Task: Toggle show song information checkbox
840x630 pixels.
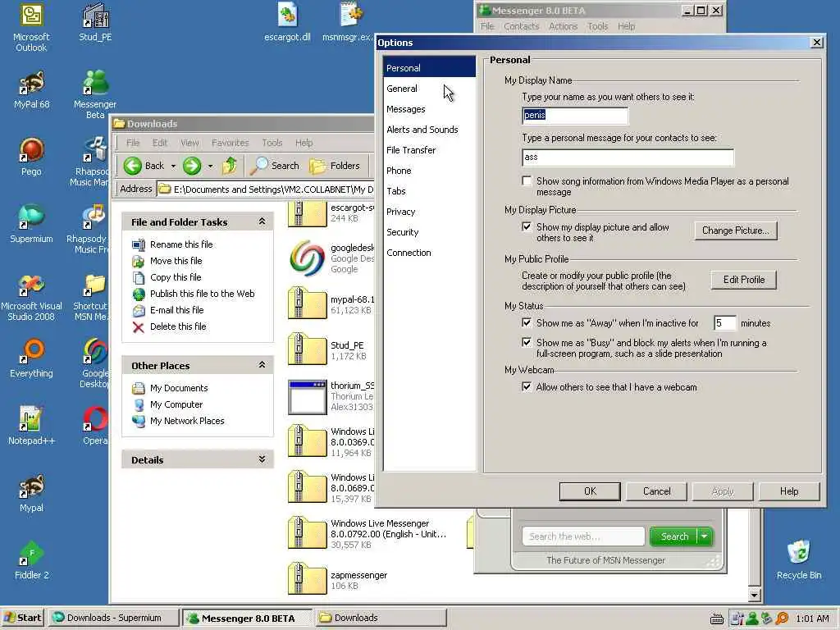Action: coord(527,181)
